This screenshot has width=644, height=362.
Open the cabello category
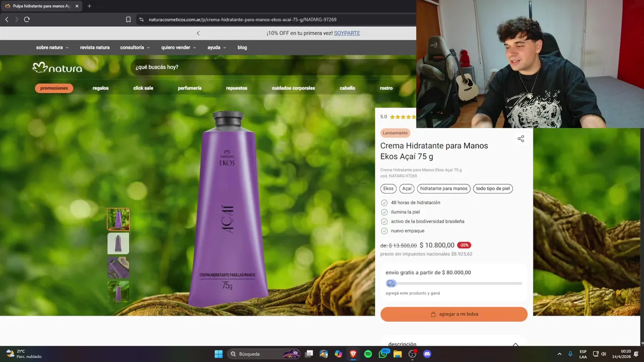click(x=347, y=88)
